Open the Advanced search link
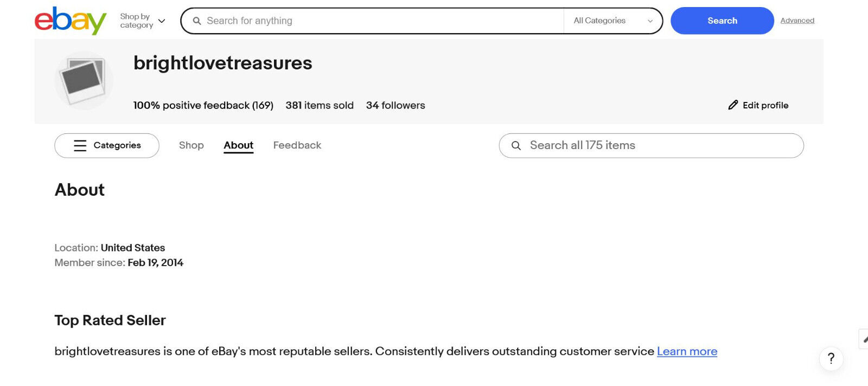The height and width of the screenshot is (386, 868). (797, 21)
